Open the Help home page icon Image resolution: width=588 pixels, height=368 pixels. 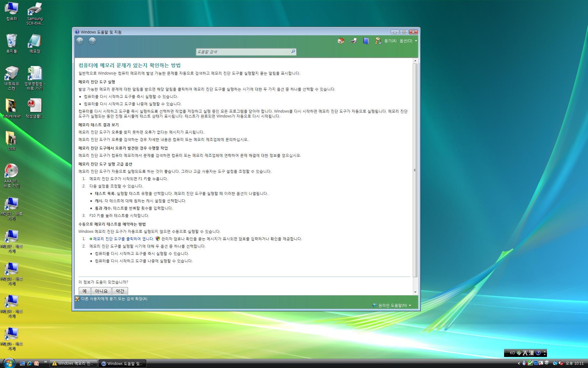[x=341, y=41]
